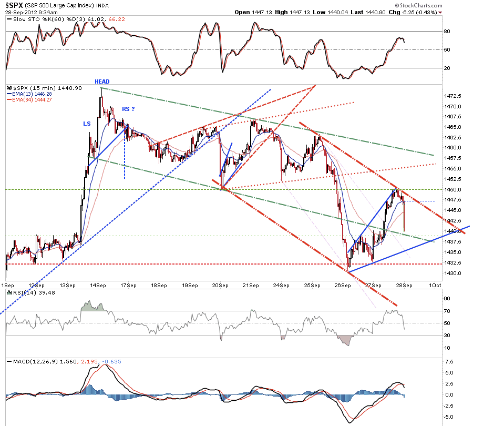This screenshot has width=504, height=426.
Task: Click the Chg value -6.25 (-0.43%)
Action: (418, 12)
